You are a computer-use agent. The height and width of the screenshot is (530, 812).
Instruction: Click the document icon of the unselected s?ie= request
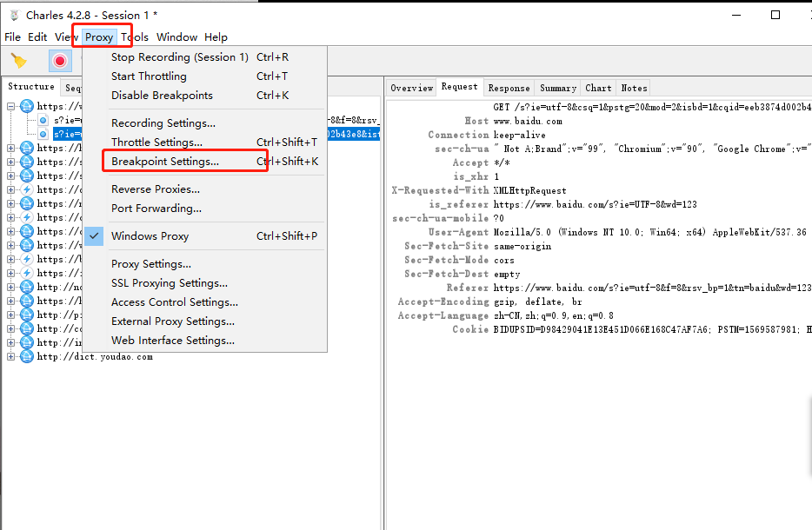43,120
